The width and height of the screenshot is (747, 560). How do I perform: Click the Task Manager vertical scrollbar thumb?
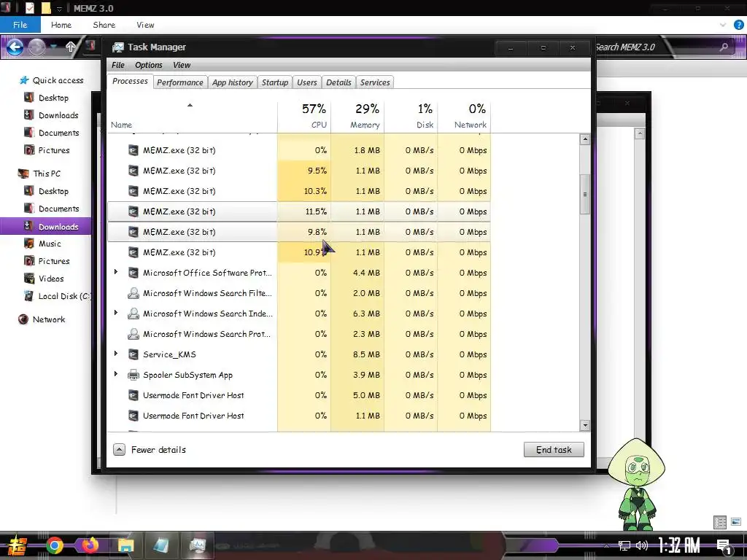[585, 194]
